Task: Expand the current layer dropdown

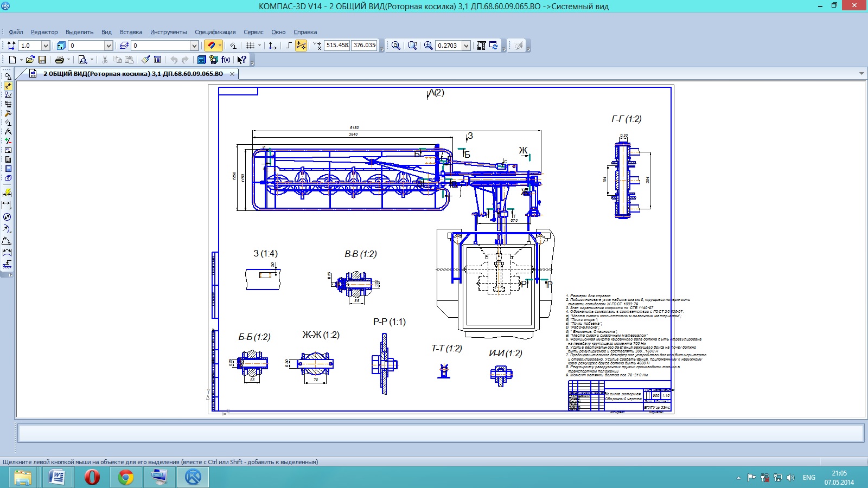Action: (194, 46)
